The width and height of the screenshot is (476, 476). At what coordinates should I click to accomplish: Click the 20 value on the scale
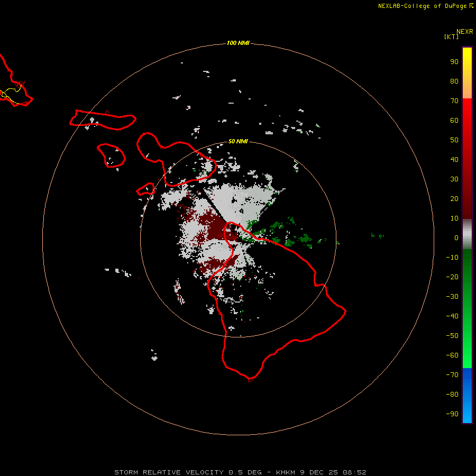click(454, 198)
